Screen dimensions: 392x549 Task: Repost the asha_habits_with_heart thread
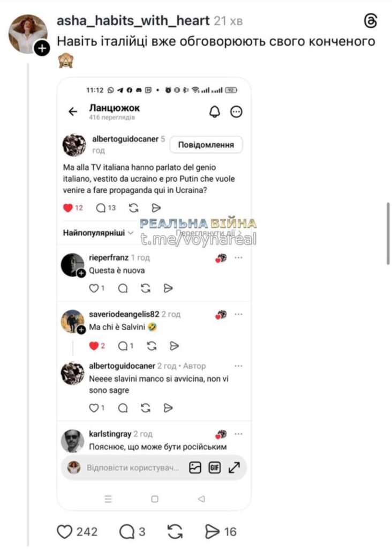click(175, 531)
